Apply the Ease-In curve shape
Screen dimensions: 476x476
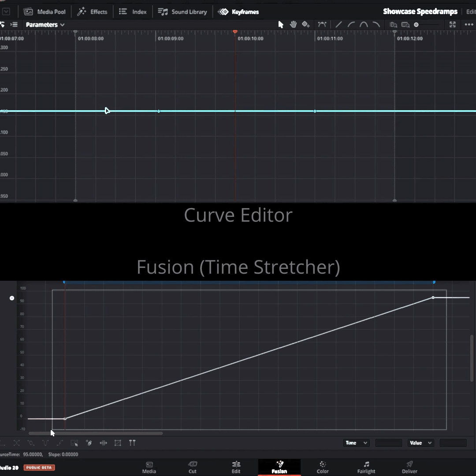point(351,25)
